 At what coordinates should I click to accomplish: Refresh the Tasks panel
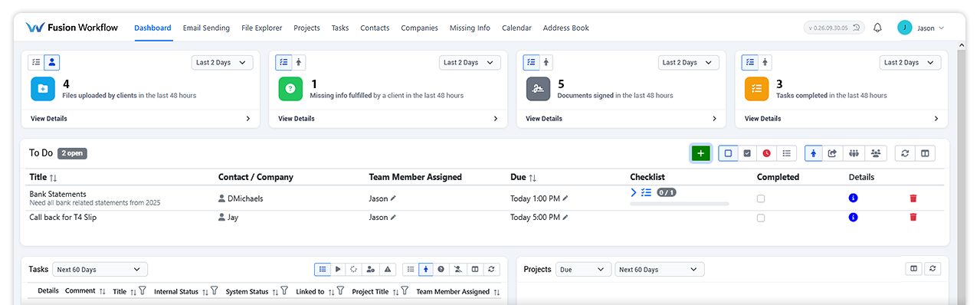[492, 270]
